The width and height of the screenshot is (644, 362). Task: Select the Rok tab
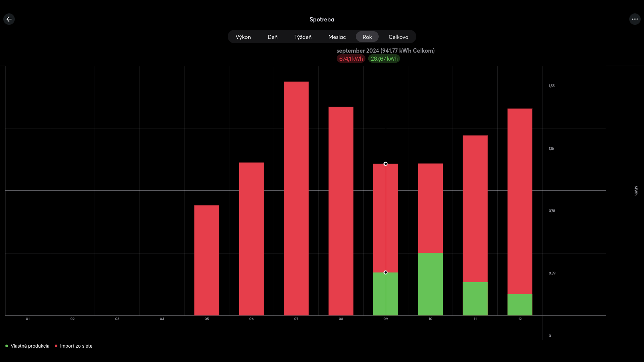[367, 37]
